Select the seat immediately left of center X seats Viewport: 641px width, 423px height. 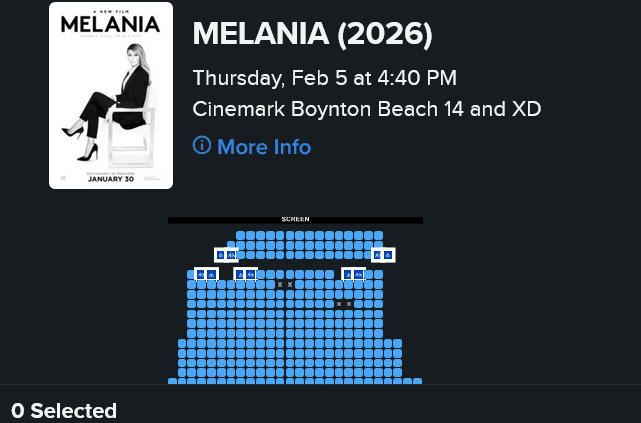pyautogui.click(x=271, y=285)
